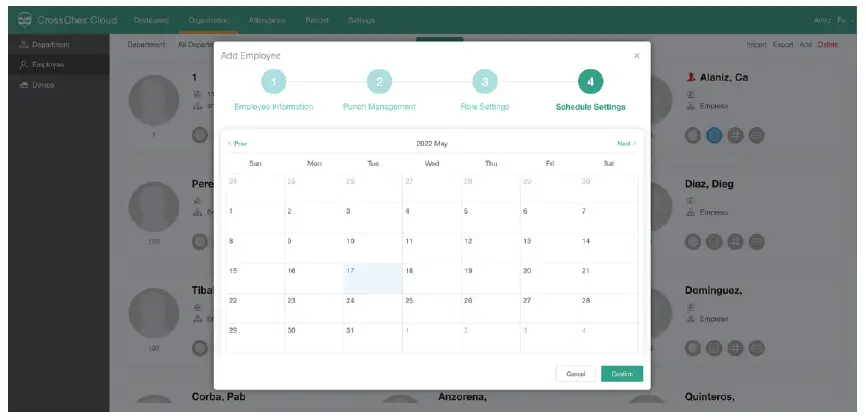Viewport: 866px width, 420px height.
Task: Click the Add link in the toolbar
Action: click(x=806, y=45)
